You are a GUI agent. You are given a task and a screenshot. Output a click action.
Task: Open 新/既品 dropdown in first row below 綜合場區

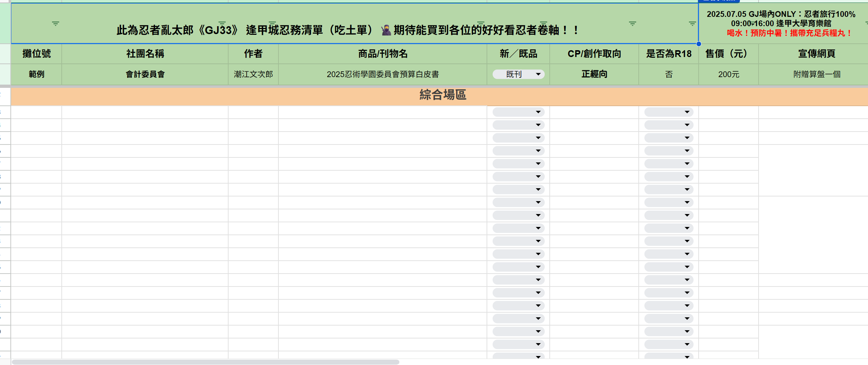tap(519, 112)
